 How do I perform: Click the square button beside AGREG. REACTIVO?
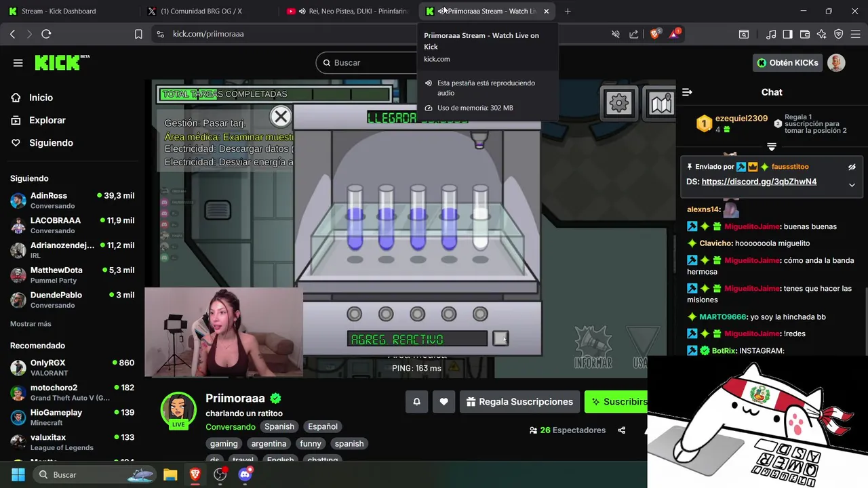pos(500,338)
